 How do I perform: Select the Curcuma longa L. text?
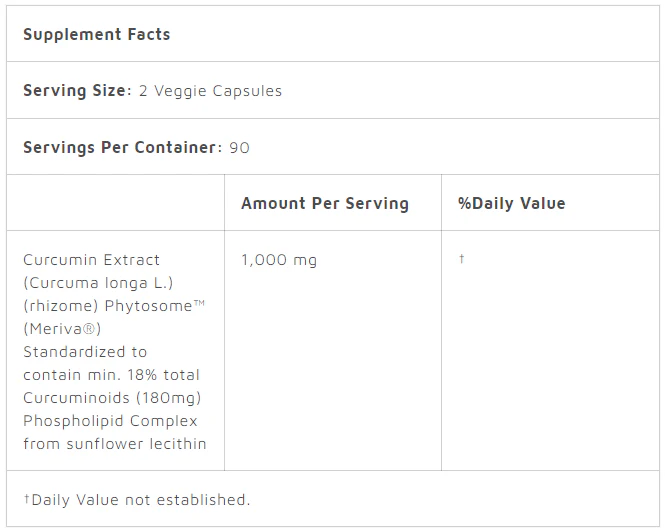point(98,282)
